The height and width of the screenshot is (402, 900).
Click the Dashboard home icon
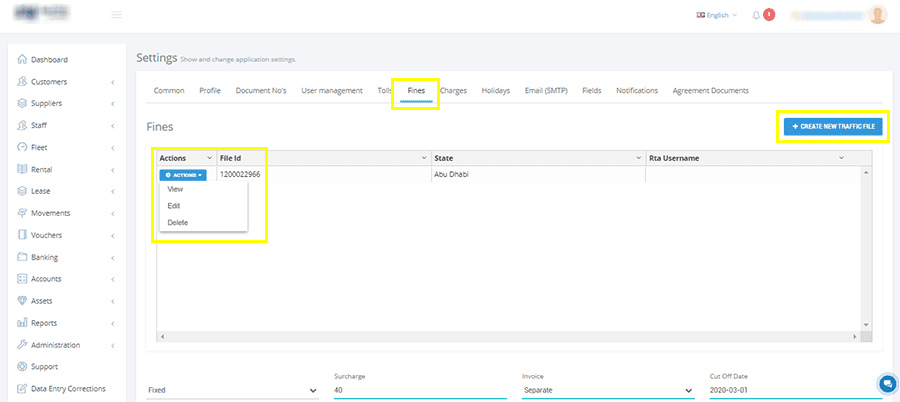pos(22,60)
